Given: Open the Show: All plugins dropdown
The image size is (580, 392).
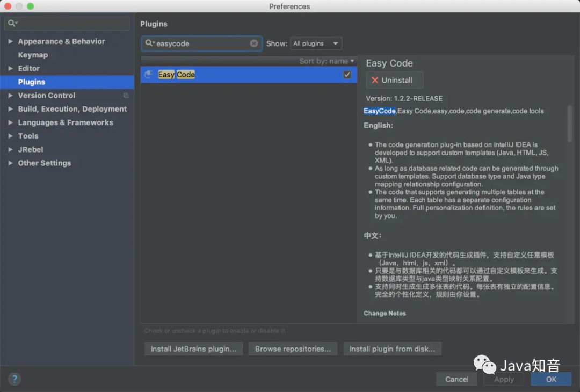Looking at the screenshot, I should click(x=316, y=43).
